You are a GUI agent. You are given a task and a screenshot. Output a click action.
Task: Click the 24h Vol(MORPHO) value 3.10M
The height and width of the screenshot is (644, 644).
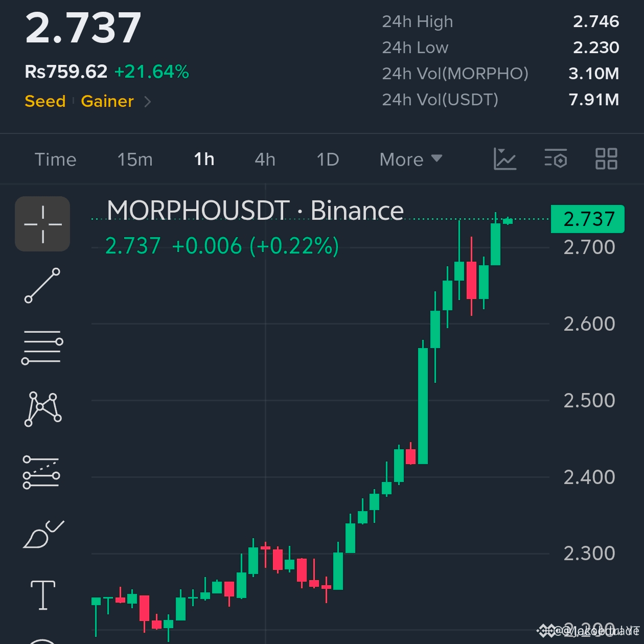point(594,74)
